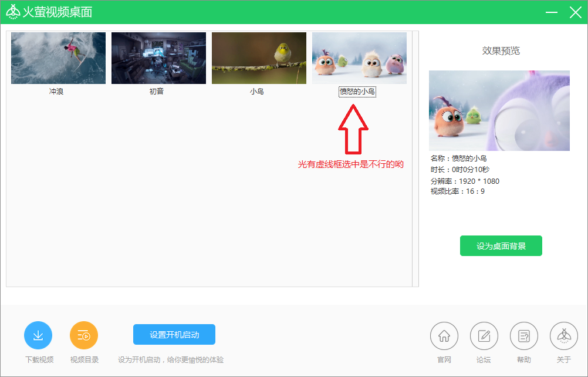Click the 官网 official website home icon
The image size is (588, 377).
point(444,335)
